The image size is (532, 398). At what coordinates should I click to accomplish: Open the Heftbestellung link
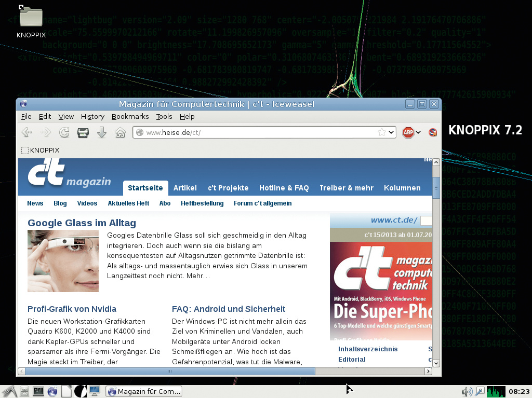click(x=202, y=203)
